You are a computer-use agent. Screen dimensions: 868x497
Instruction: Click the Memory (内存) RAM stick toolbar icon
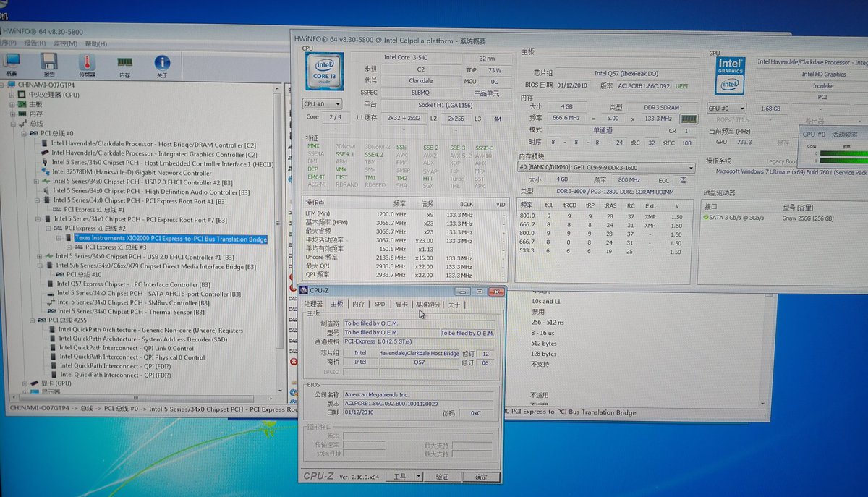point(124,65)
